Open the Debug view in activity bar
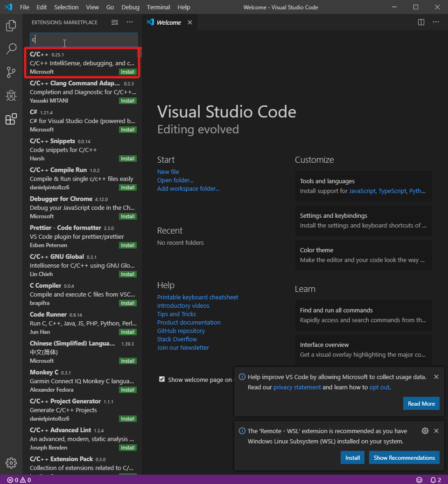The height and width of the screenshot is (484, 448). point(11,96)
